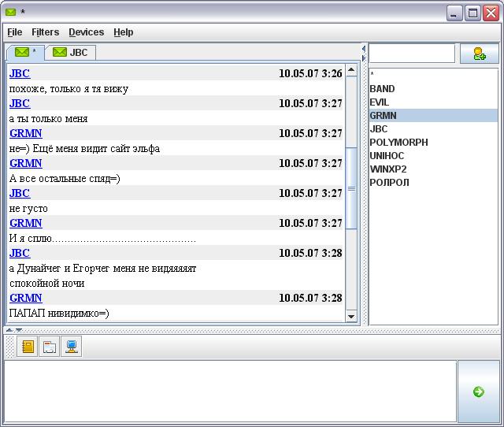
Task: Click the envelope icon on JBC tab
Action: point(60,53)
